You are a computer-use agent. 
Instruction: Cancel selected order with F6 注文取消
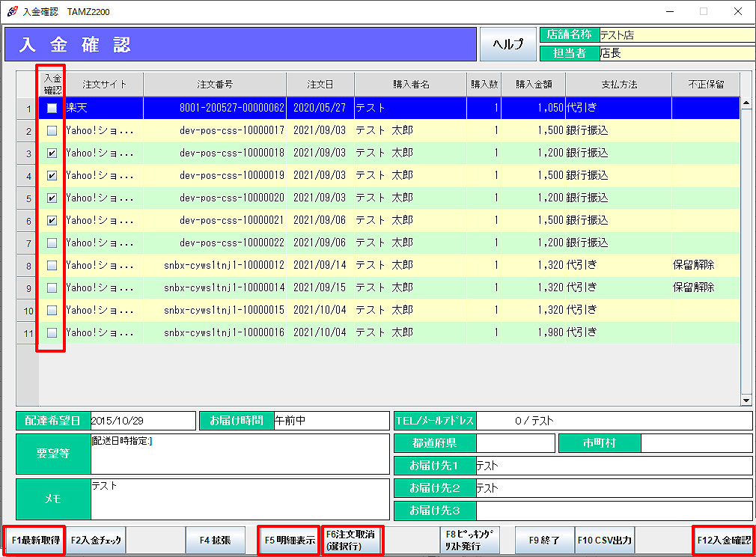(x=352, y=540)
